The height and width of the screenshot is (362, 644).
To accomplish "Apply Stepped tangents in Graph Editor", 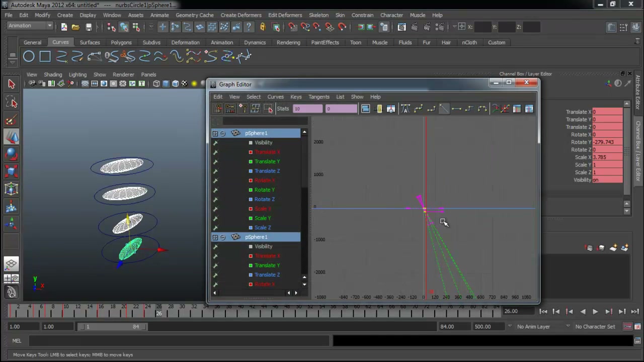I will coord(469,109).
